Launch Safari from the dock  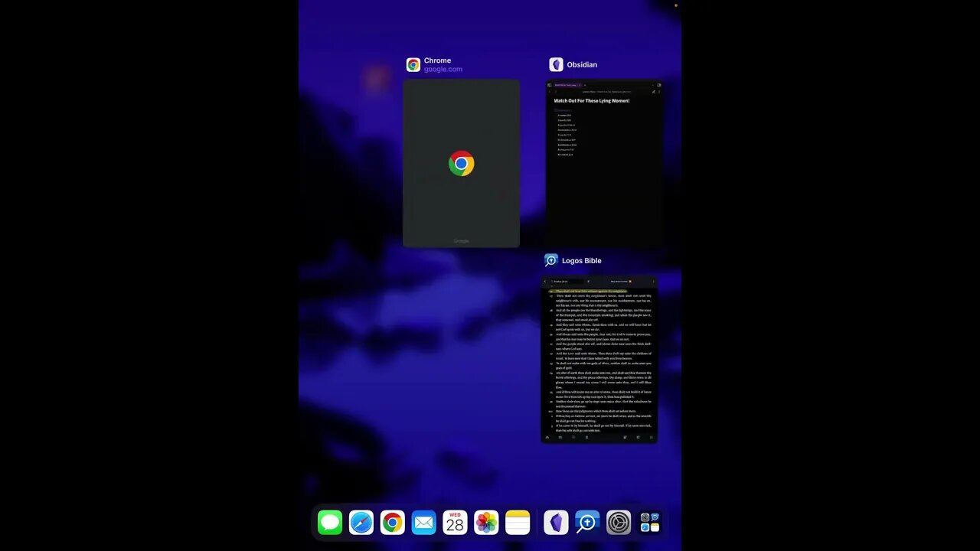(361, 523)
